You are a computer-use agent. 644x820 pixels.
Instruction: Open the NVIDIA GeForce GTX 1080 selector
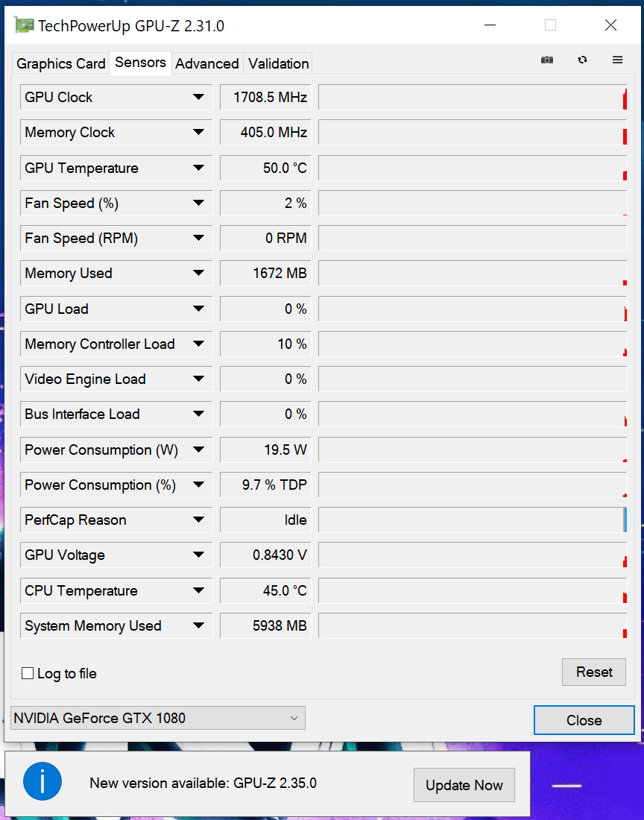(158, 719)
